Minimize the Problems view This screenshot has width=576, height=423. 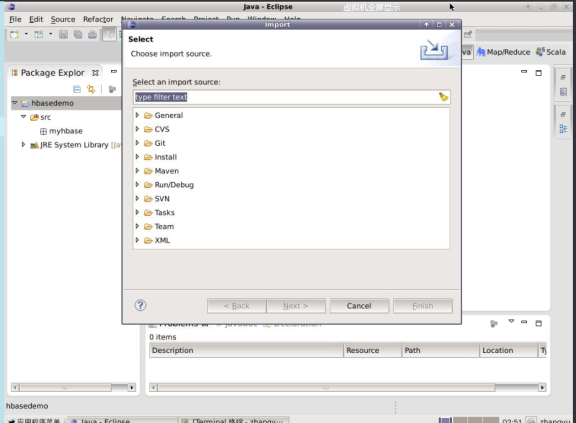(524, 322)
